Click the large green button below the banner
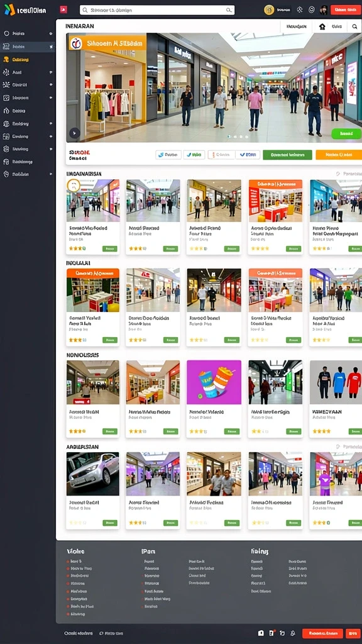The height and width of the screenshot is (644, 362). tap(287, 155)
